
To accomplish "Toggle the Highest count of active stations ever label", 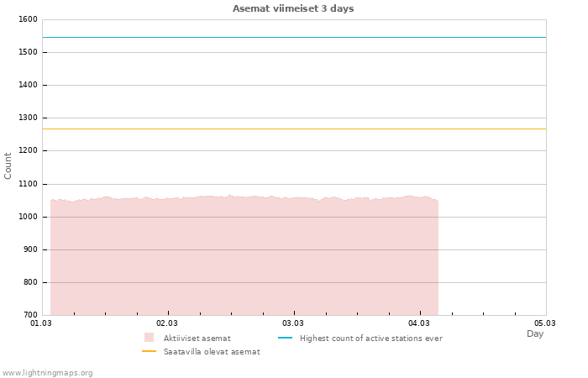I will tap(370, 338).
